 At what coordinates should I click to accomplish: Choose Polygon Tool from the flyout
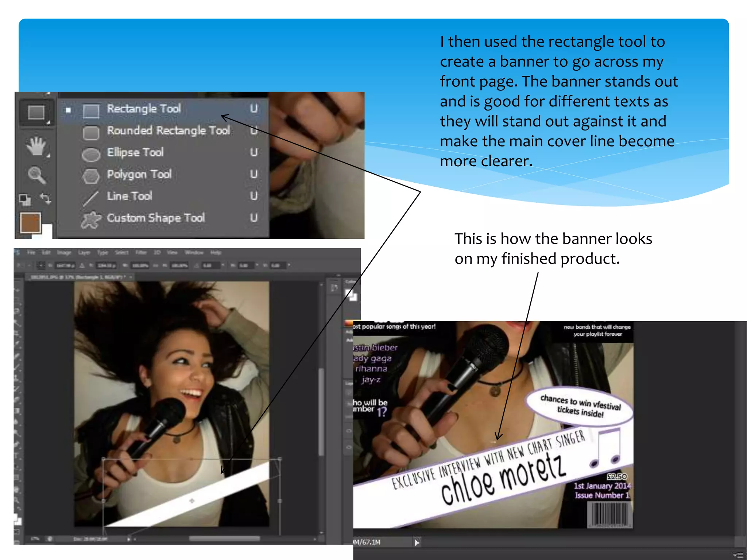click(163, 175)
